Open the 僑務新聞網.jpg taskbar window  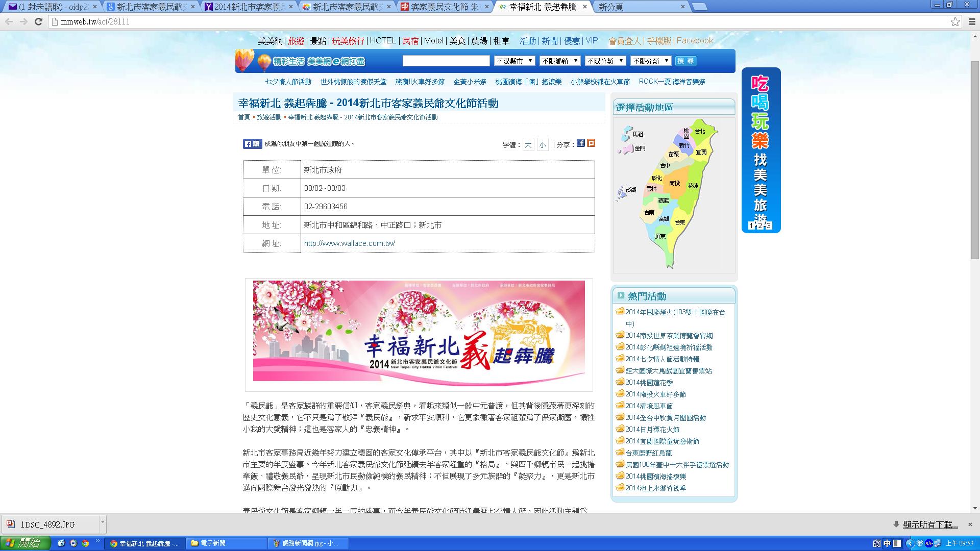coord(308,543)
